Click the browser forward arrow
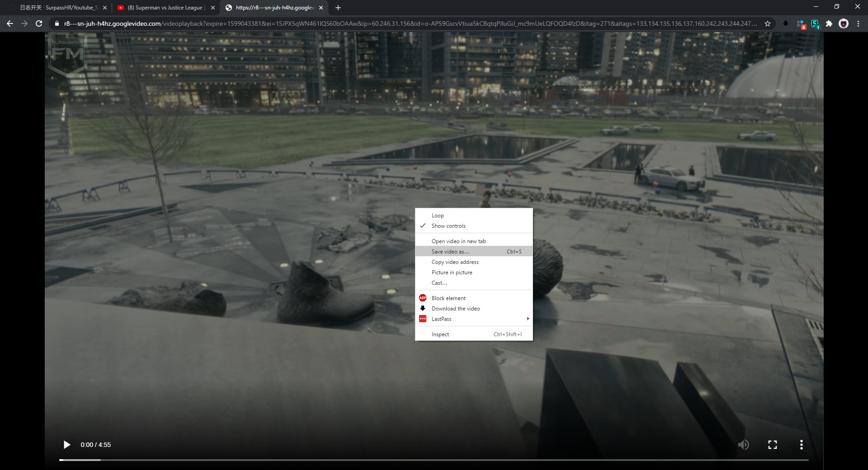The width and height of the screenshot is (868, 470). (x=24, y=23)
